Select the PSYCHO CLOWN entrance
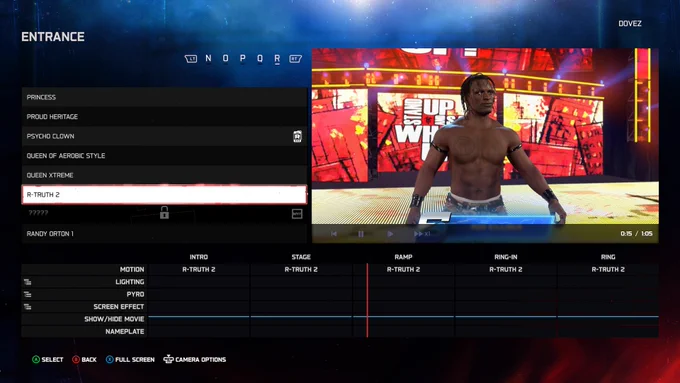The width and height of the screenshot is (680, 383). point(164,136)
